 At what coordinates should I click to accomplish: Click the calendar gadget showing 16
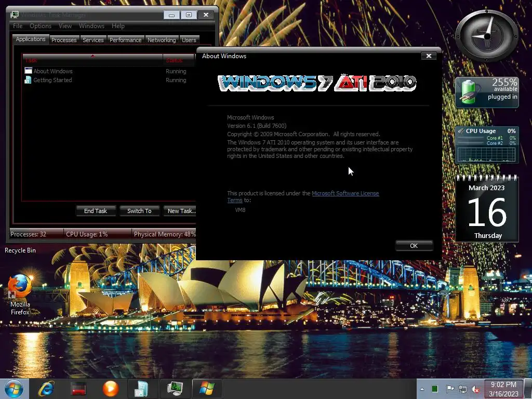coord(487,208)
